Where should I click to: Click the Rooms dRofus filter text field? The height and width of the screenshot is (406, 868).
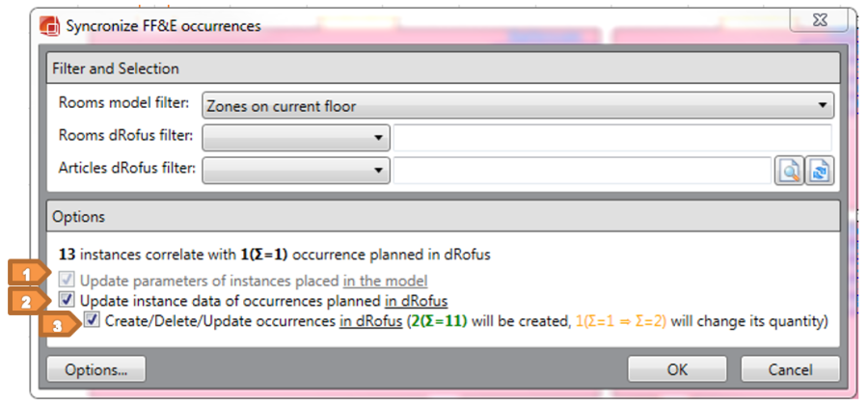click(x=611, y=138)
